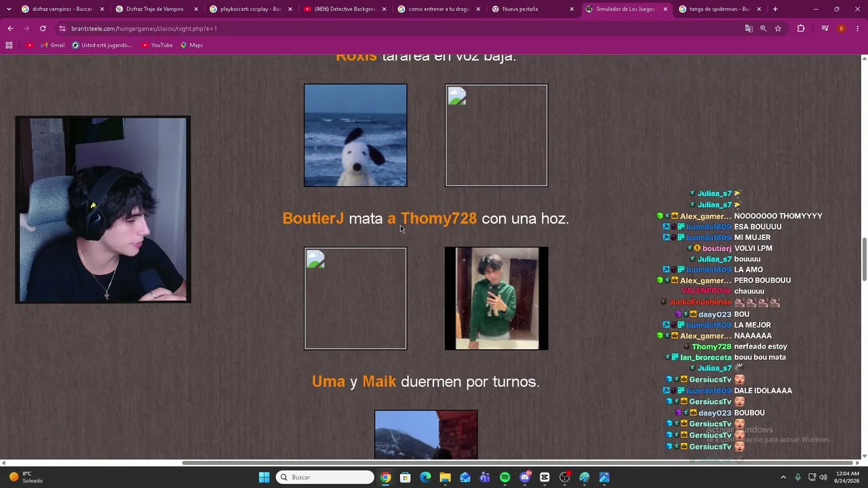
Task: Close the 'Simulador de Los Juegos' tab
Action: point(665,9)
